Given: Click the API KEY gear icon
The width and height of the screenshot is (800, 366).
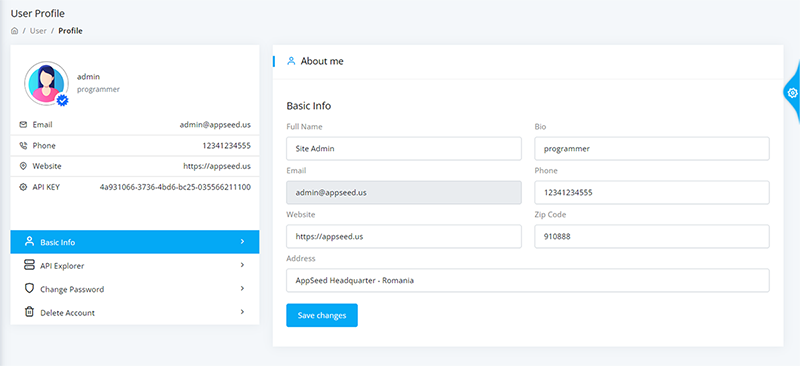Looking at the screenshot, I should (x=23, y=187).
